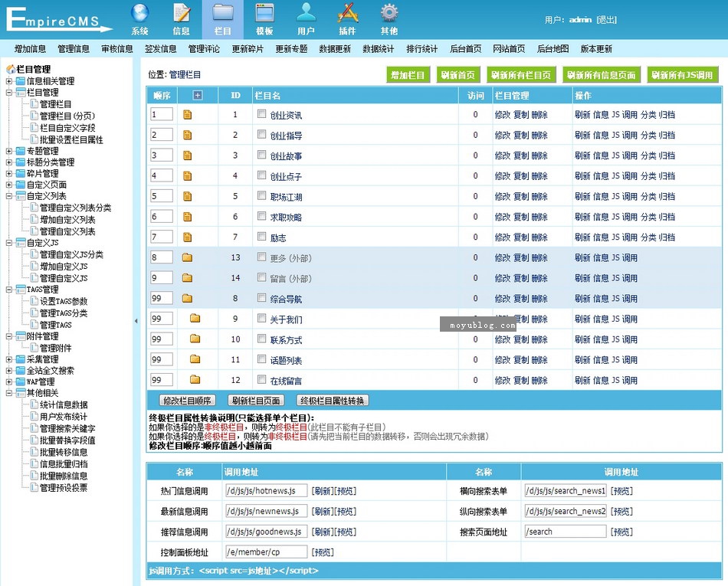Click the plus icon in table header
Image resolution: width=728 pixels, height=586 pixels.
(x=197, y=95)
